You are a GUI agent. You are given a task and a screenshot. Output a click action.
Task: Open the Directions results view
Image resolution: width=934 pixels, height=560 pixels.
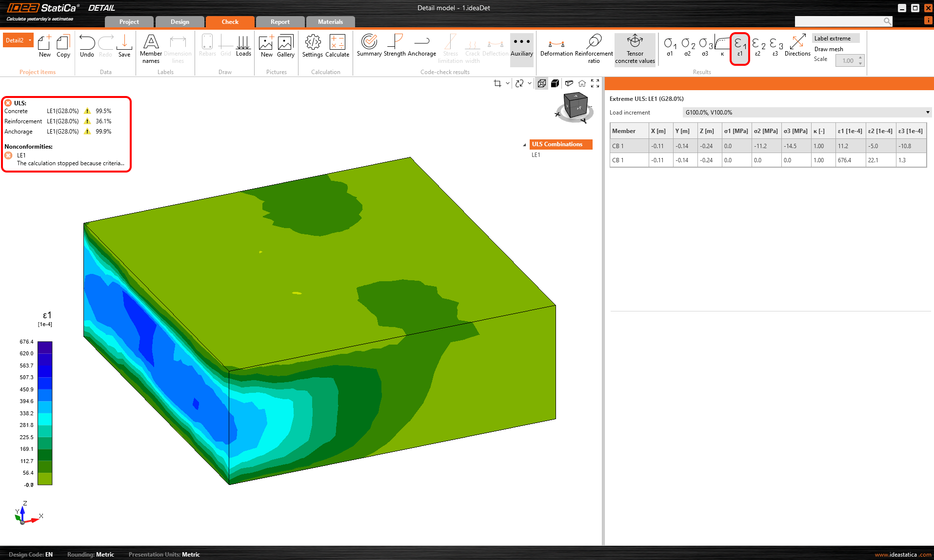[797, 47]
